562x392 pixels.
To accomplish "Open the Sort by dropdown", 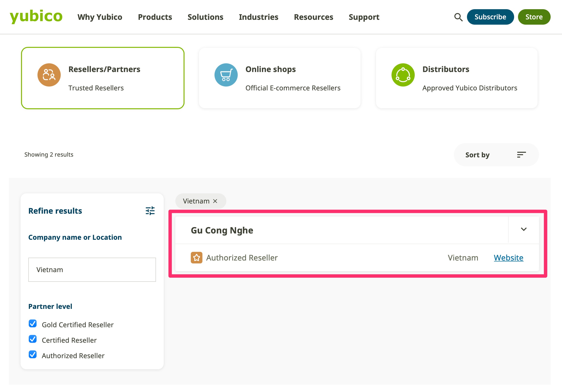I will [496, 155].
